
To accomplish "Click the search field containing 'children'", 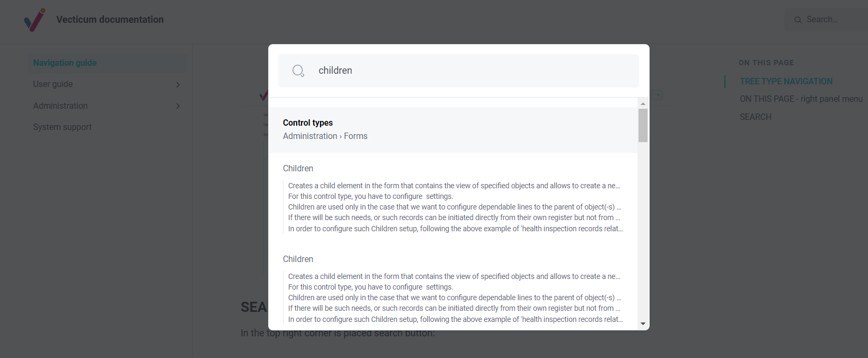I will click(x=458, y=71).
